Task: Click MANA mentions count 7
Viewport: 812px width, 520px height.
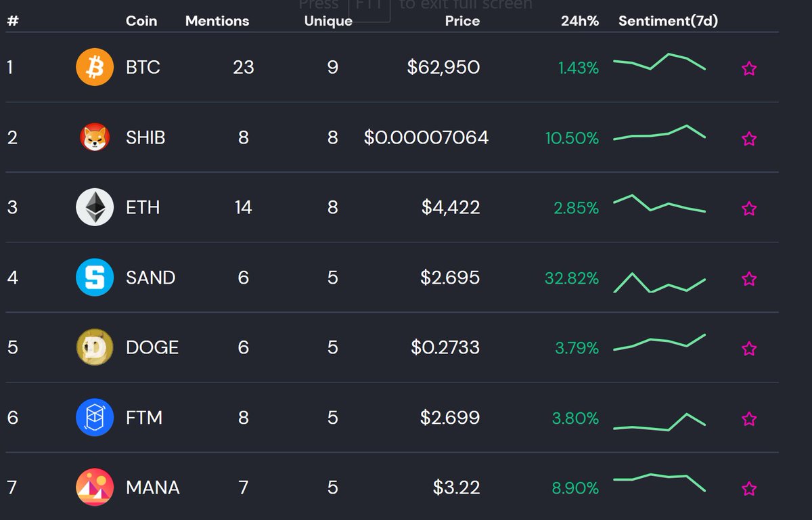Action: click(244, 487)
